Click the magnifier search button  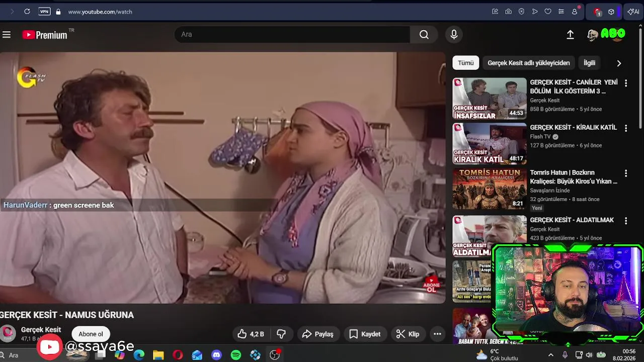point(424,34)
